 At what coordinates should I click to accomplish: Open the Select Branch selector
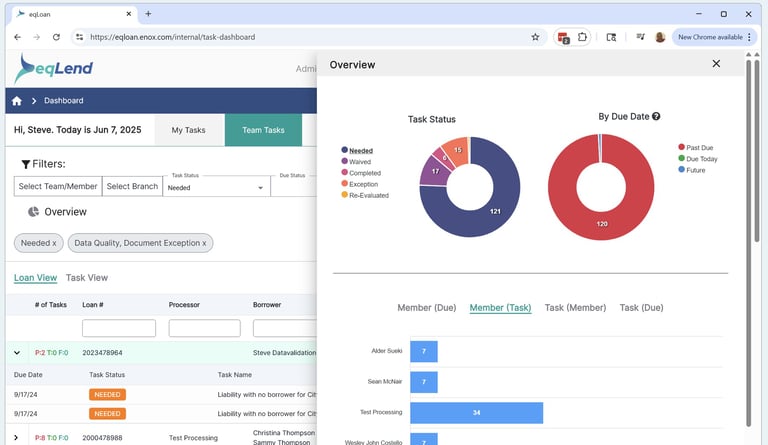click(132, 187)
